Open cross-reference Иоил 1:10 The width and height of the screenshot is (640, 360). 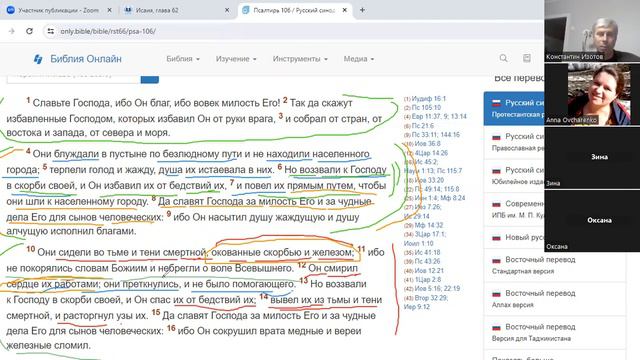click(418, 243)
